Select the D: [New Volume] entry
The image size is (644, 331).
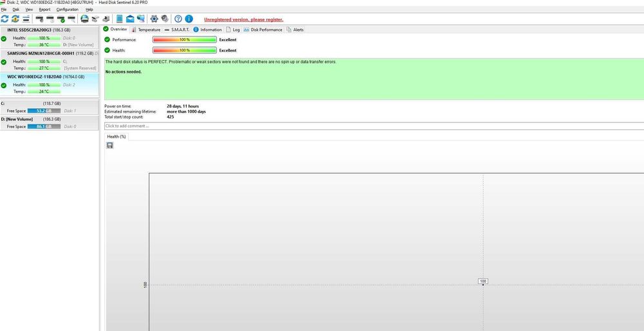(x=50, y=123)
